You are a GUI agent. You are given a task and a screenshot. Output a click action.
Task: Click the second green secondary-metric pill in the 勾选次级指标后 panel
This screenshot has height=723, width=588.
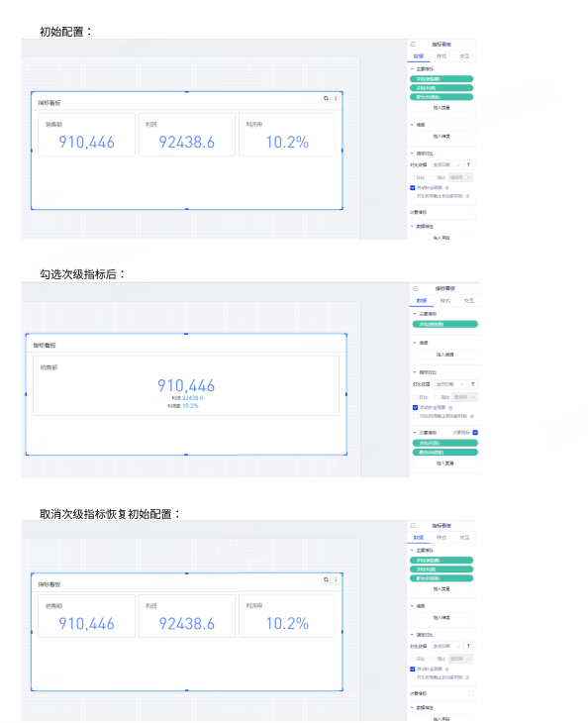[x=444, y=453]
